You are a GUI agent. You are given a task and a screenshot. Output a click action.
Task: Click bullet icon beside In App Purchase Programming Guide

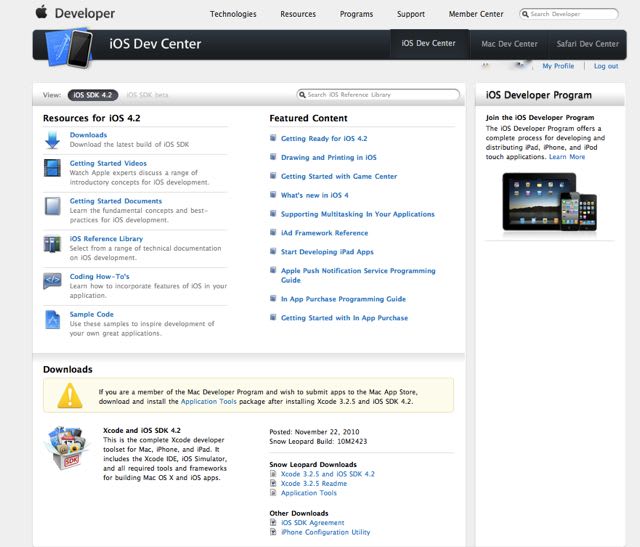(273, 298)
